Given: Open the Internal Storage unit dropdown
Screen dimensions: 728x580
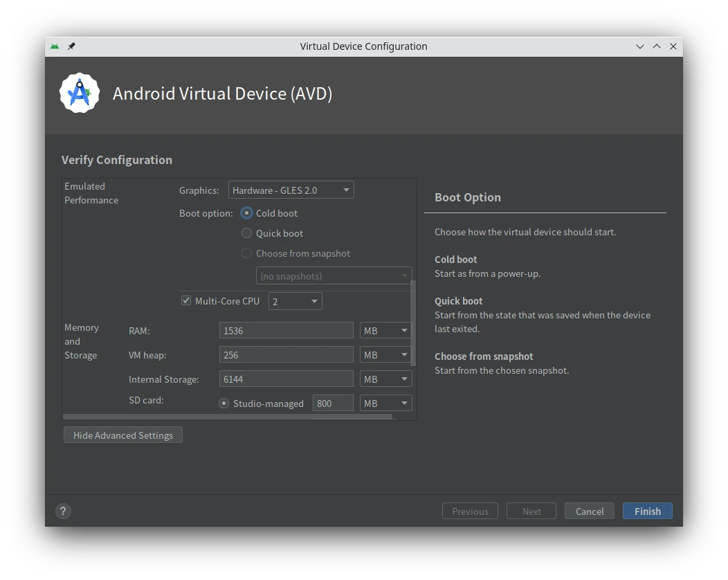Looking at the screenshot, I should 385,379.
